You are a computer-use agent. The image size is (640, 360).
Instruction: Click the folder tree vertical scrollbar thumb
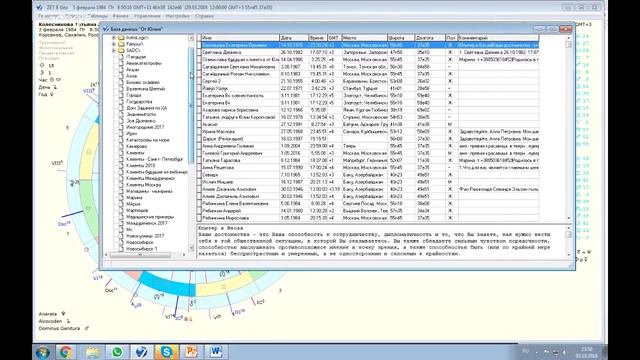click(191, 106)
